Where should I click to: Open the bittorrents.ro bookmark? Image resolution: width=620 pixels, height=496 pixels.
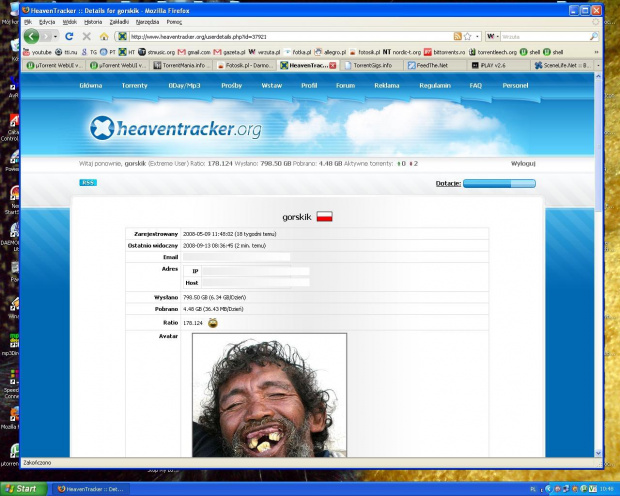click(x=445, y=52)
